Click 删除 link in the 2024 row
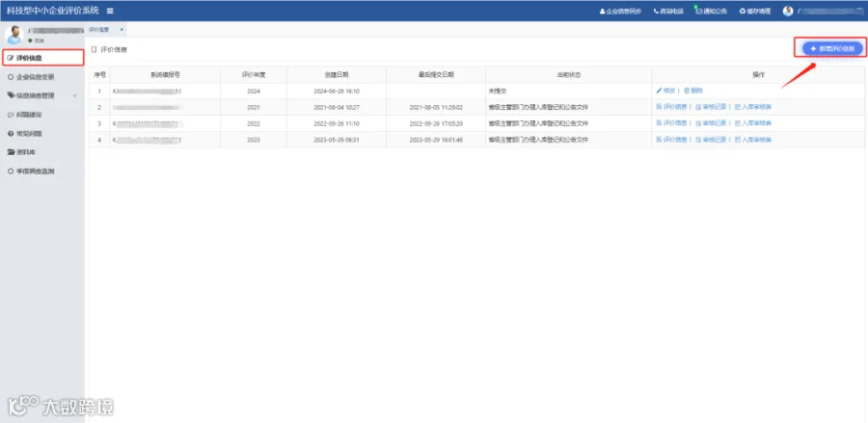 [693, 91]
